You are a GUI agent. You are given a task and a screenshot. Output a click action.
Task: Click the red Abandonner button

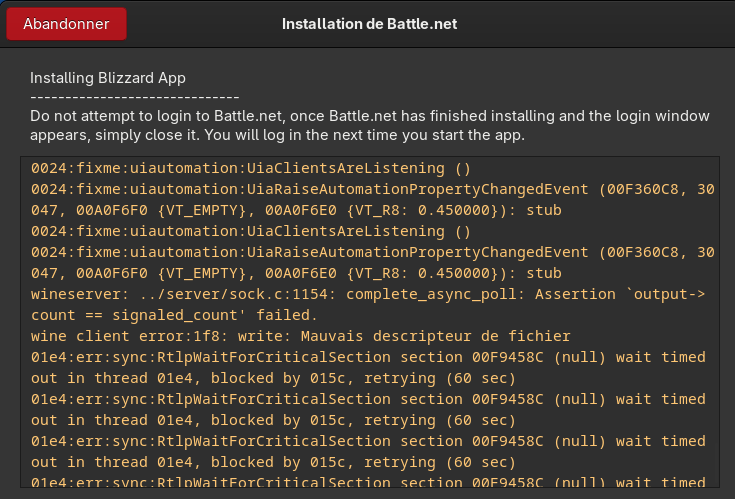66,24
